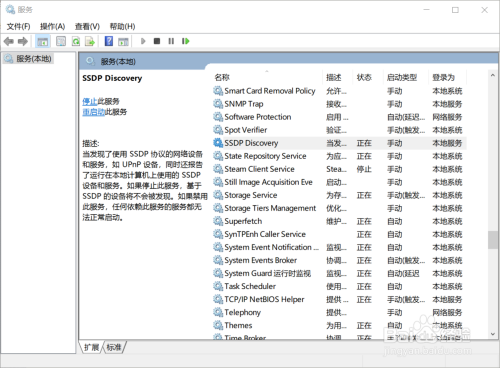500x368 pixels.
Task: Select Still Image Acquisition Eve row
Action: (339, 182)
